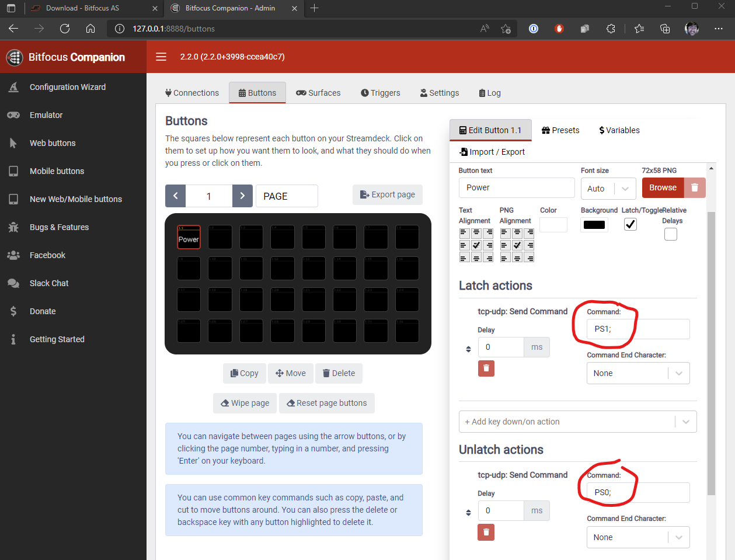Set PNG Alignment to center-middle

click(x=517, y=245)
